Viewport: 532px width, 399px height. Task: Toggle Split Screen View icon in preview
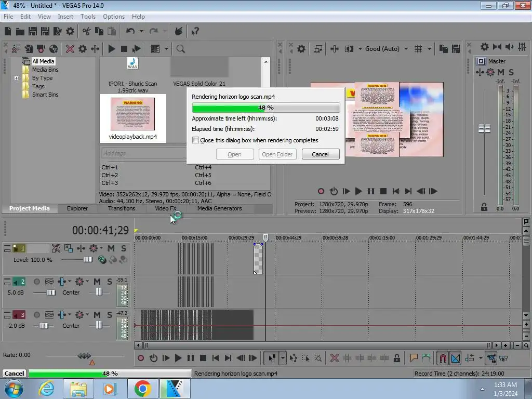349,49
